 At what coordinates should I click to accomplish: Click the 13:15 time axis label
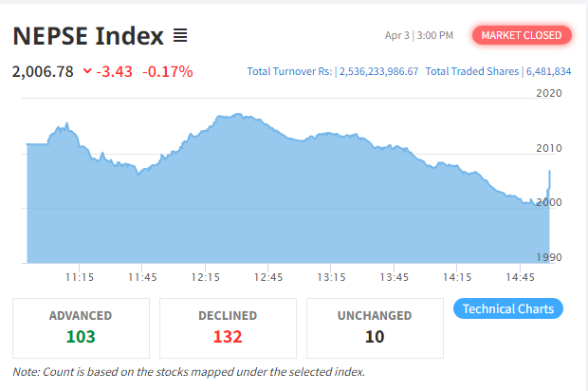(x=331, y=277)
